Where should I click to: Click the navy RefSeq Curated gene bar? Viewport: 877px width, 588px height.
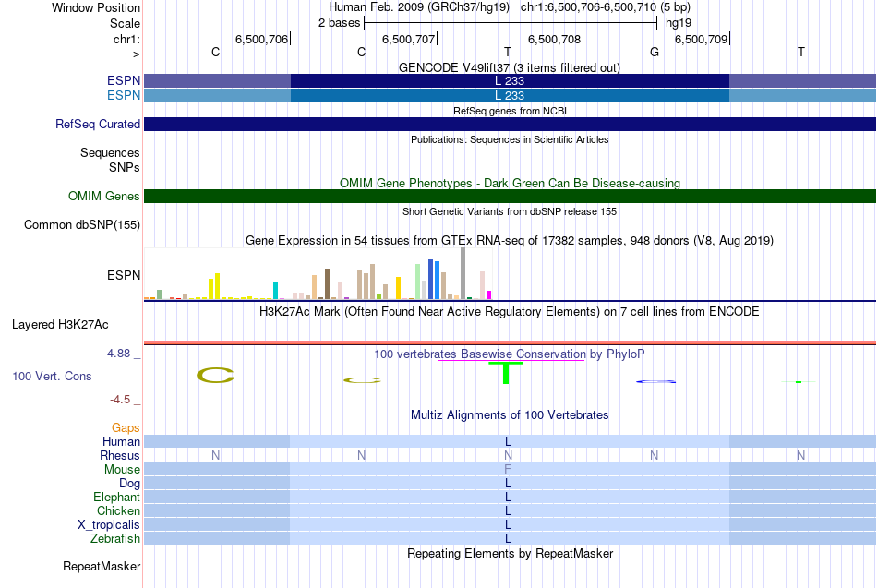[x=510, y=125]
